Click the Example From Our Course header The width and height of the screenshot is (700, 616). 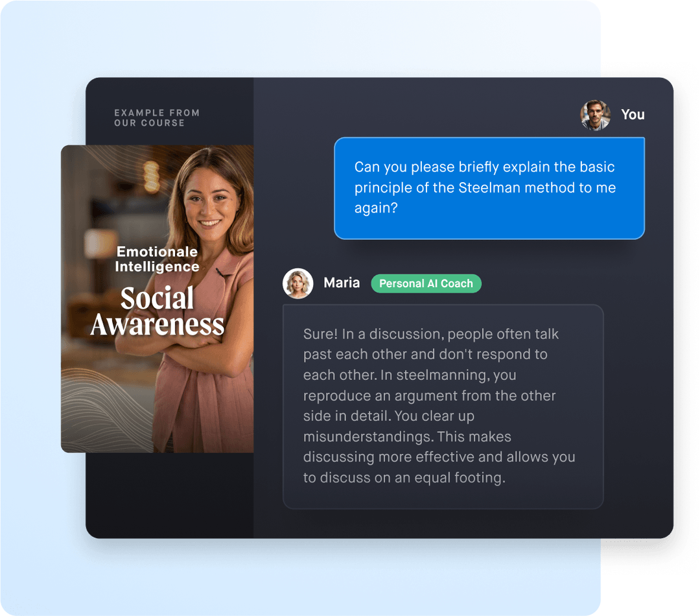pos(156,117)
